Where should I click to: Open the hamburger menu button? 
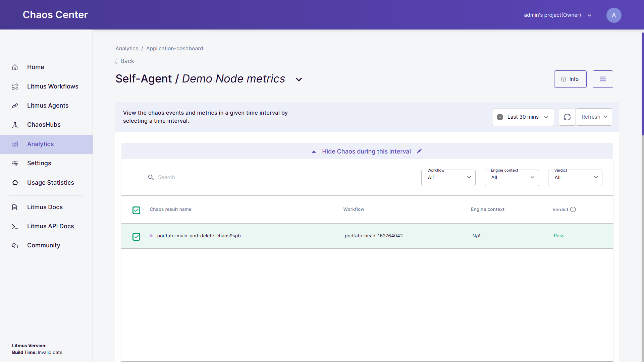[x=602, y=79]
